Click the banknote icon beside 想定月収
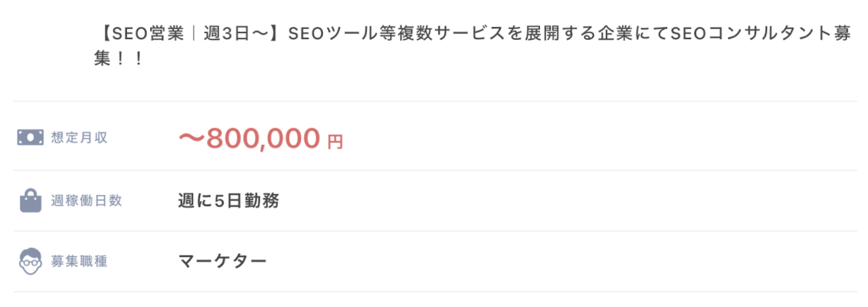The height and width of the screenshot is (307, 868). pyautogui.click(x=31, y=137)
